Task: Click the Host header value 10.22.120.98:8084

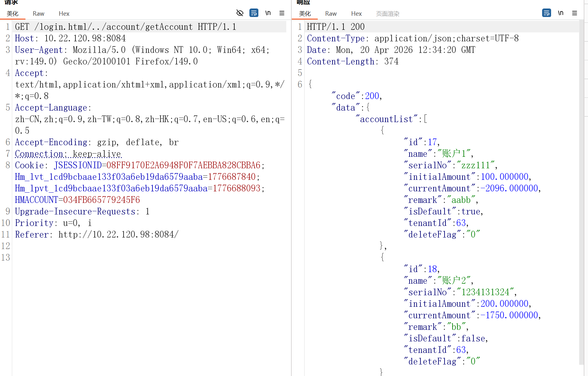Action: pos(85,38)
